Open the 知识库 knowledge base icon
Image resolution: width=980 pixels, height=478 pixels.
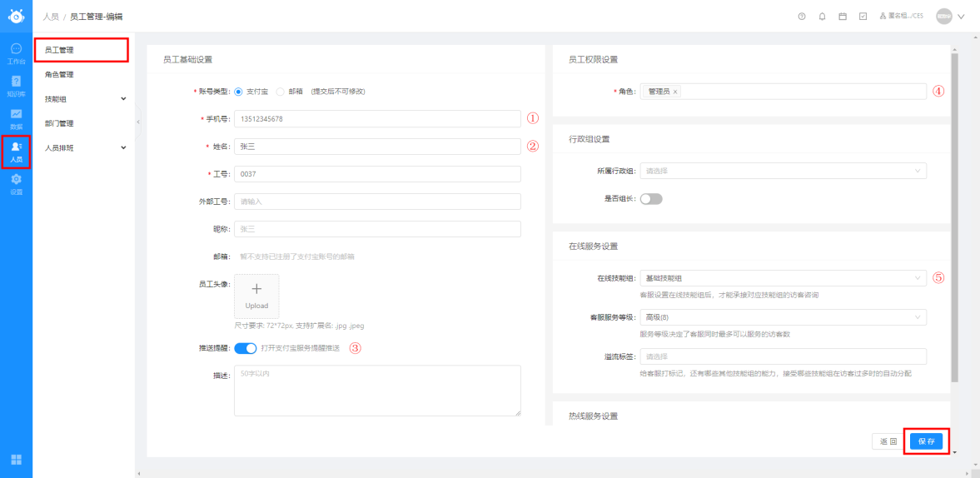coord(17,86)
